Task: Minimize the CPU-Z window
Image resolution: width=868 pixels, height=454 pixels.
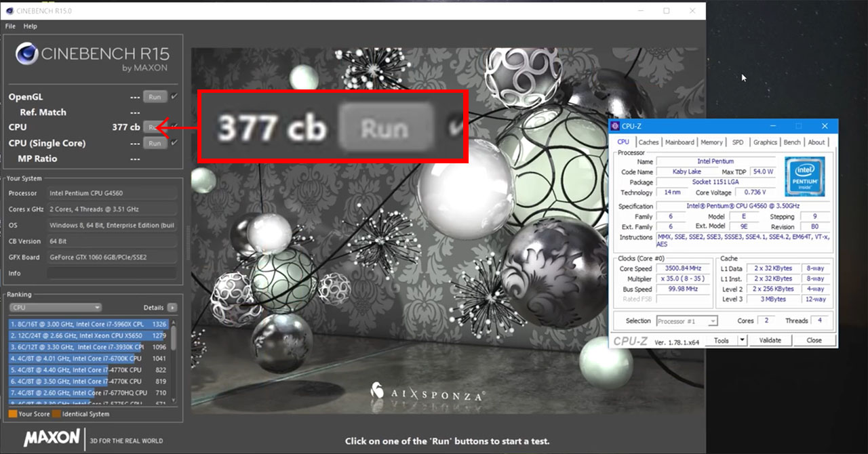Action: point(774,126)
